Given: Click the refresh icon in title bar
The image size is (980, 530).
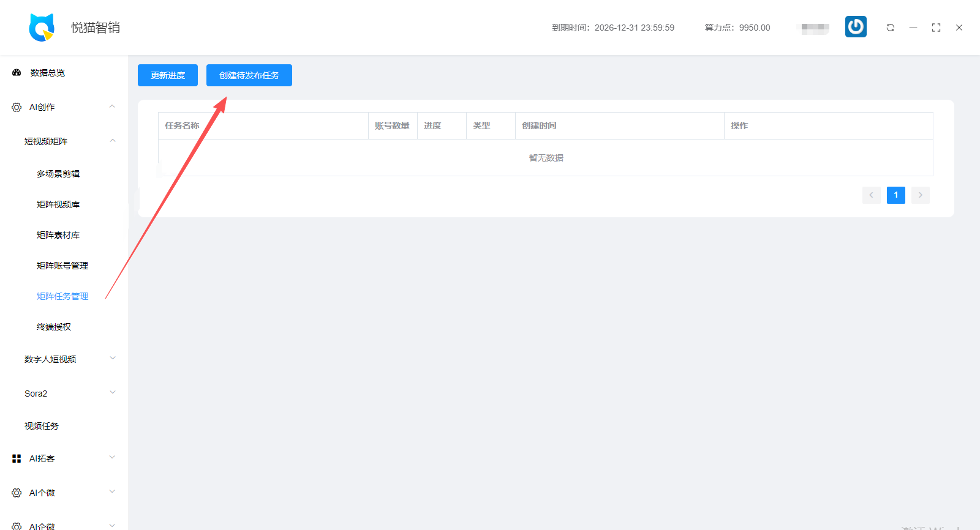Looking at the screenshot, I should click(x=890, y=28).
